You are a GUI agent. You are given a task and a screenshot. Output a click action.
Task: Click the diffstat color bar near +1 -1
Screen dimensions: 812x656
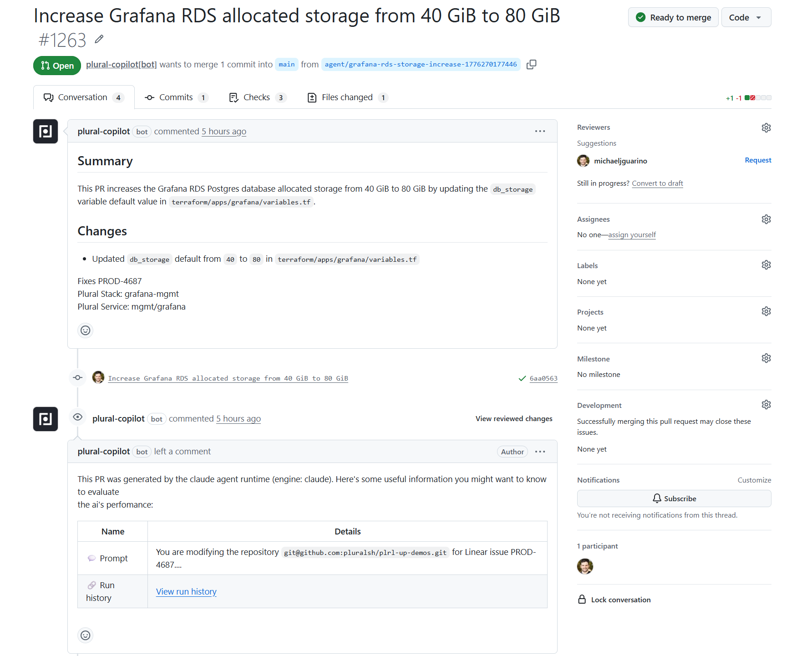coord(758,98)
